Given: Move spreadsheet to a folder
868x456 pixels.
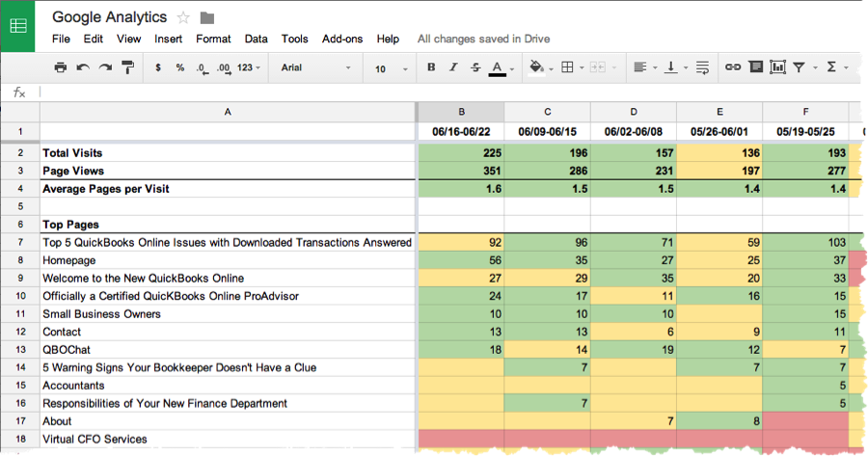Looking at the screenshot, I should coord(207,18).
